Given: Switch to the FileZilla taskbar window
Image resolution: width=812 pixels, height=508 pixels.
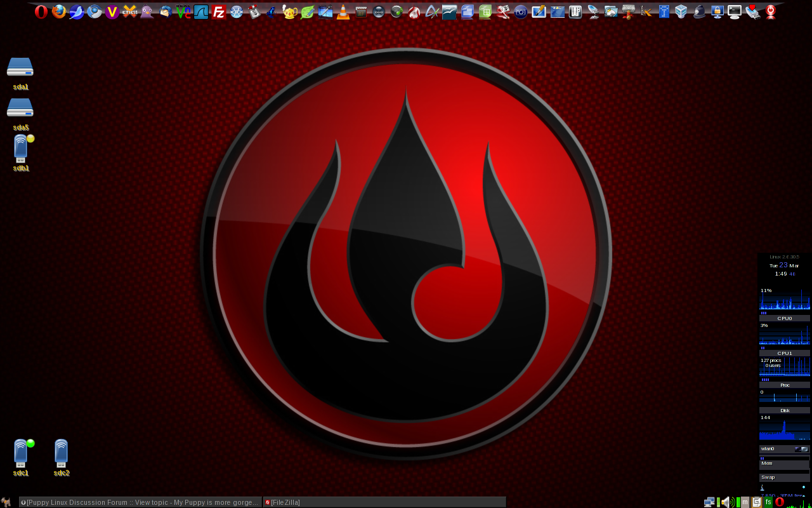Looking at the screenshot, I should (x=384, y=502).
